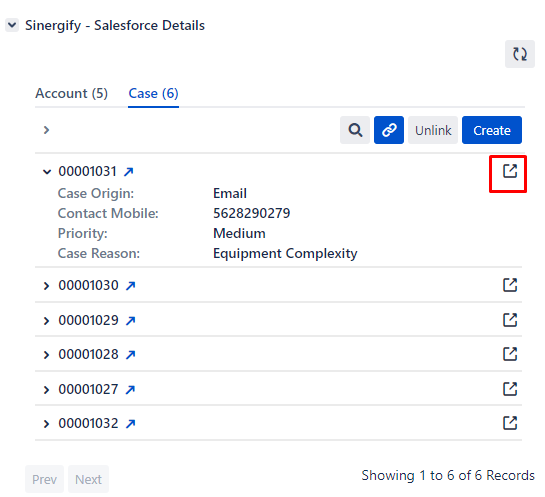Collapse the Sinergify Salesforce Details section

coord(12,25)
